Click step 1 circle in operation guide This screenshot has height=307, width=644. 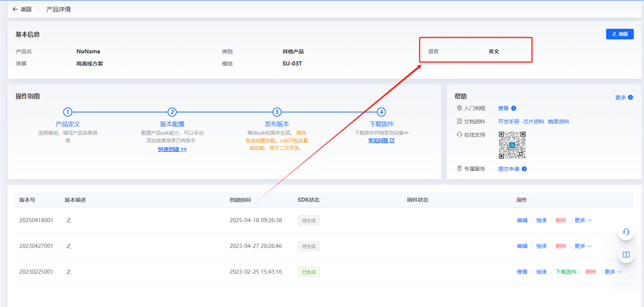coord(68,112)
